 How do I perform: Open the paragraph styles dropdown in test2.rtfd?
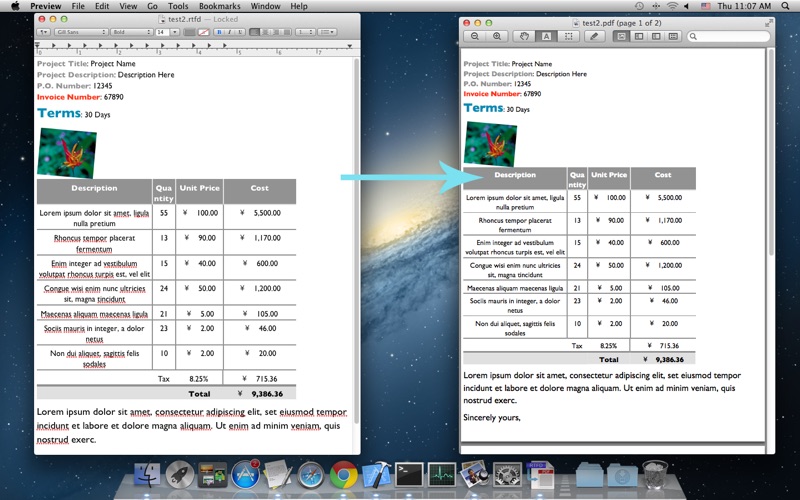(x=43, y=32)
